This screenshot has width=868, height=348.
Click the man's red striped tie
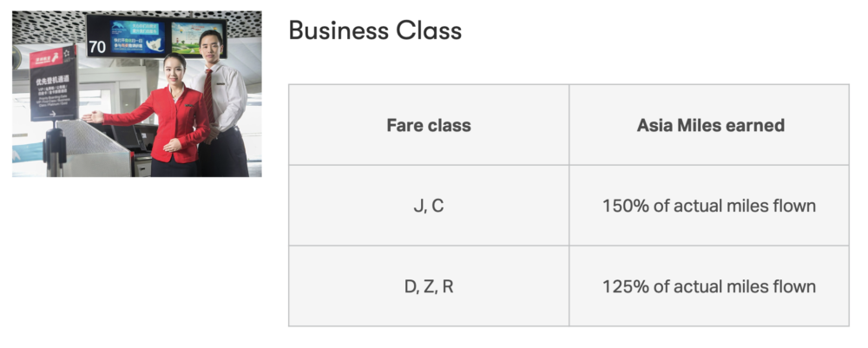[210, 94]
